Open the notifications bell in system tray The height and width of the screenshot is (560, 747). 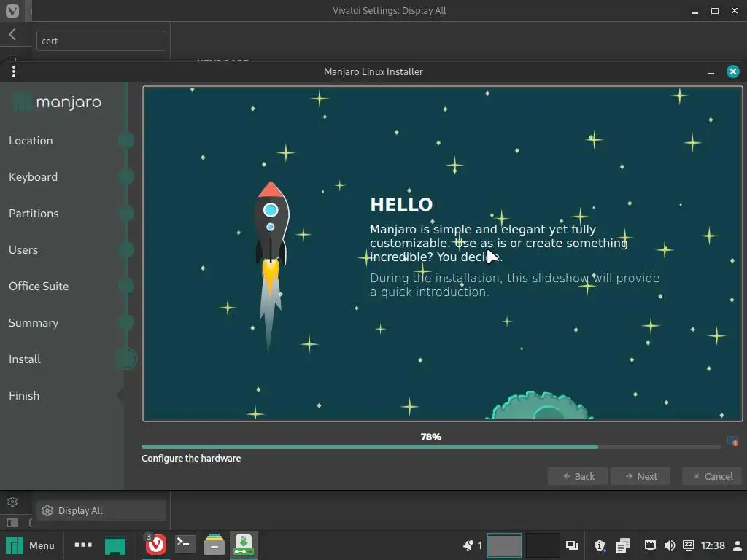(468, 545)
